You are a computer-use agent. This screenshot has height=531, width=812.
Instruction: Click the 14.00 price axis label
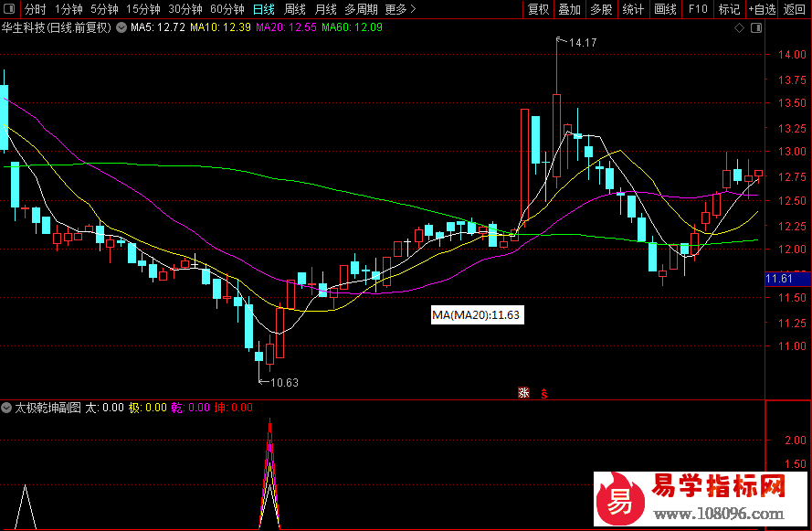click(x=792, y=55)
